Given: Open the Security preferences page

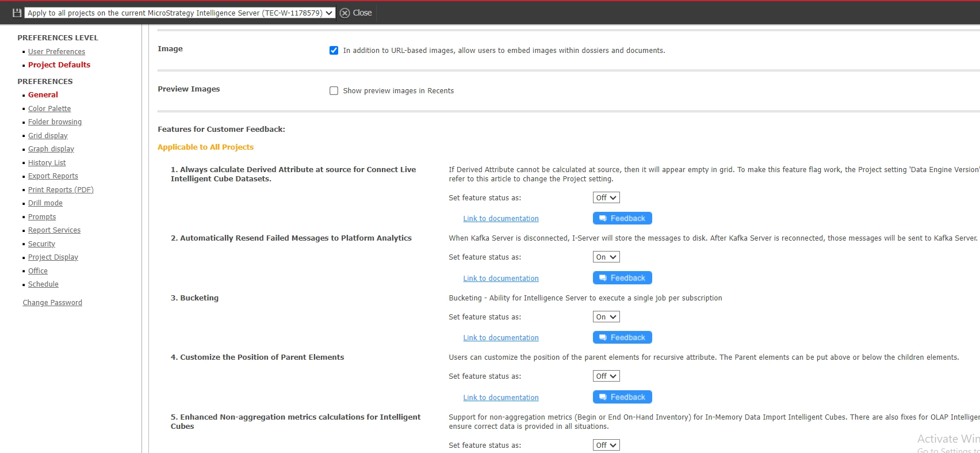Looking at the screenshot, I should [x=41, y=244].
